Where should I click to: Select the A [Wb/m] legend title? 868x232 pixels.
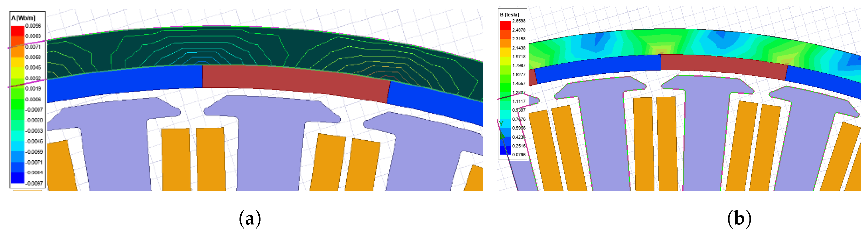23,18
